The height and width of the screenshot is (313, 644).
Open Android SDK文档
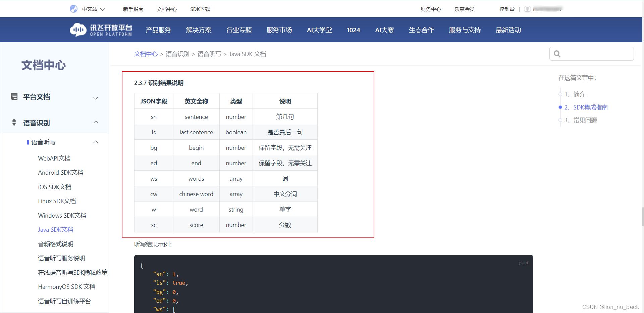(61, 172)
